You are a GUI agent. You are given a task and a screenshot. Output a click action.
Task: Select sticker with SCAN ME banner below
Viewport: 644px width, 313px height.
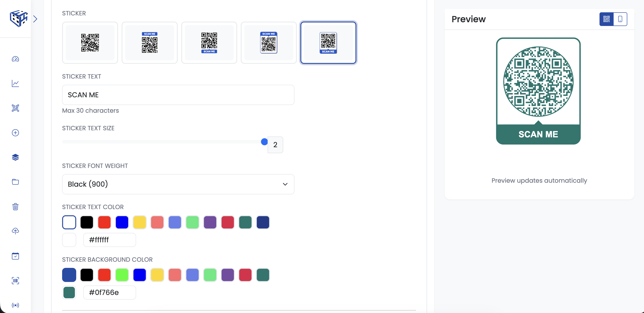click(209, 43)
